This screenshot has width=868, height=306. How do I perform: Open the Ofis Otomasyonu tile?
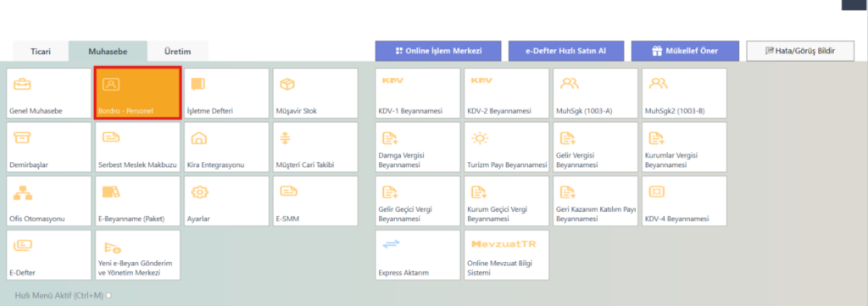(48, 201)
